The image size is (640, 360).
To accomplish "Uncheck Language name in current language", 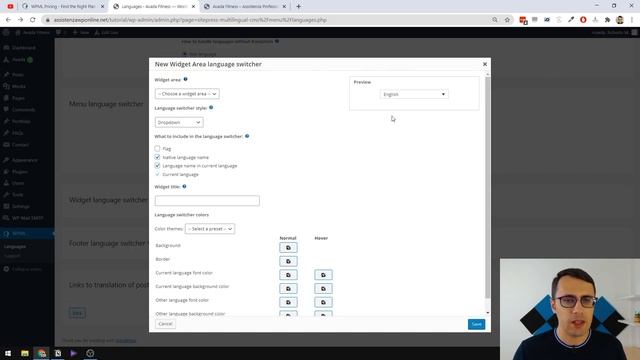I will 158,166.
